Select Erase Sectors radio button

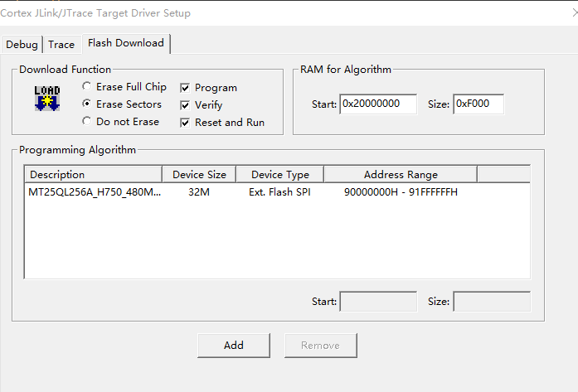[x=87, y=104]
